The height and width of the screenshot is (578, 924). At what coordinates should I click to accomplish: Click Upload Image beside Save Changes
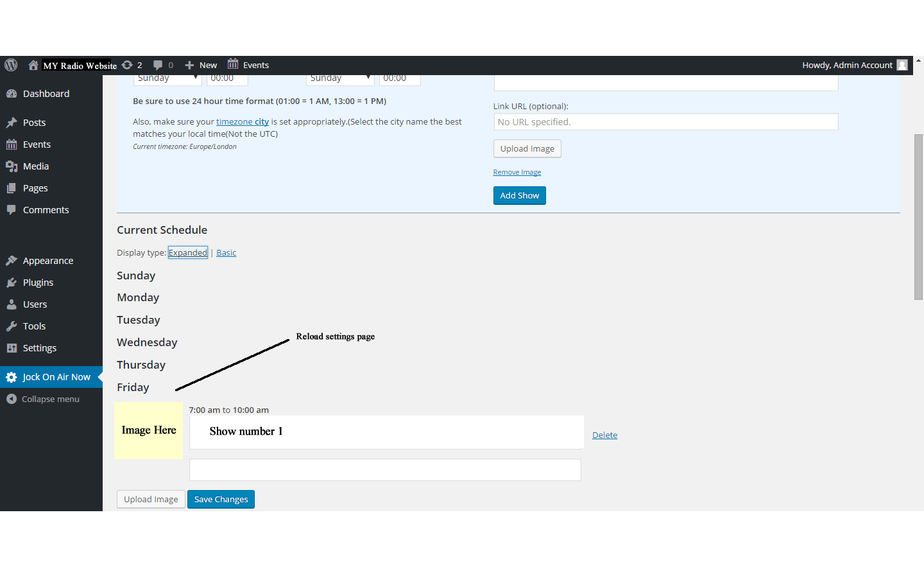pyautogui.click(x=151, y=499)
